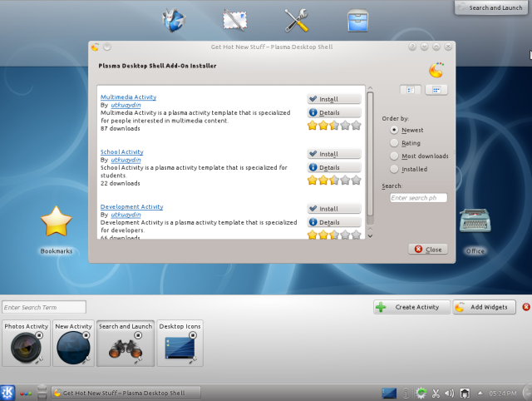This screenshot has height=401, width=532.
Task: Click the add-on list scroll down arrow
Action: (370, 236)
